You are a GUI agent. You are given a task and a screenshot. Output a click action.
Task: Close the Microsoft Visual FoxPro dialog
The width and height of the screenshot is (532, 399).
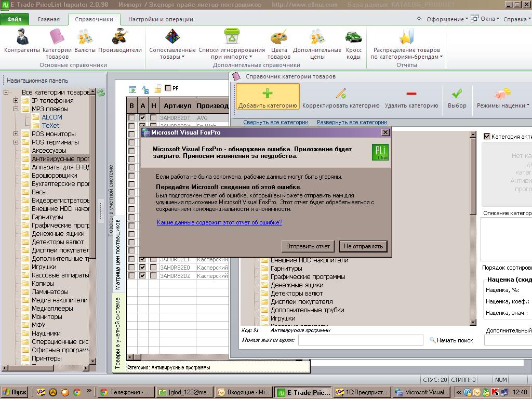[x=385, y=132]
